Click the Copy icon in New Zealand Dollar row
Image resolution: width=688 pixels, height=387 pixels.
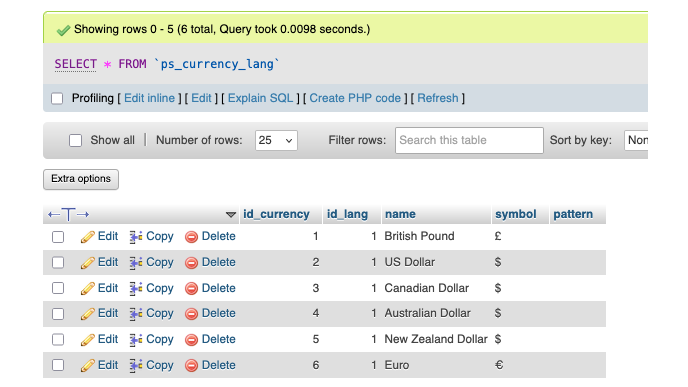pos(136,340)
